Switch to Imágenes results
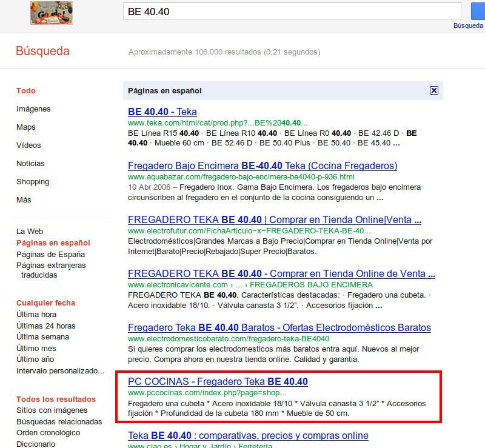This screenshot has height=448, width=485. pyautogui.click(x=33, y=109)
